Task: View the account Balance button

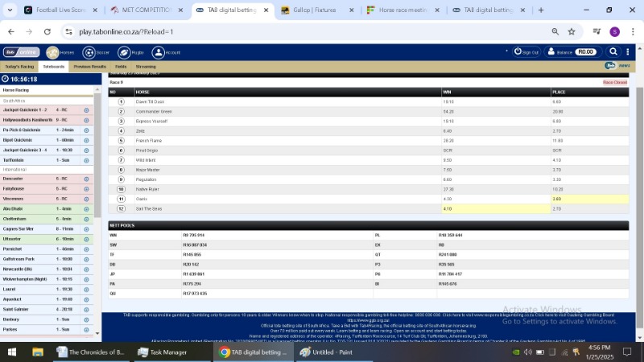Action: (x=571, y=51)
